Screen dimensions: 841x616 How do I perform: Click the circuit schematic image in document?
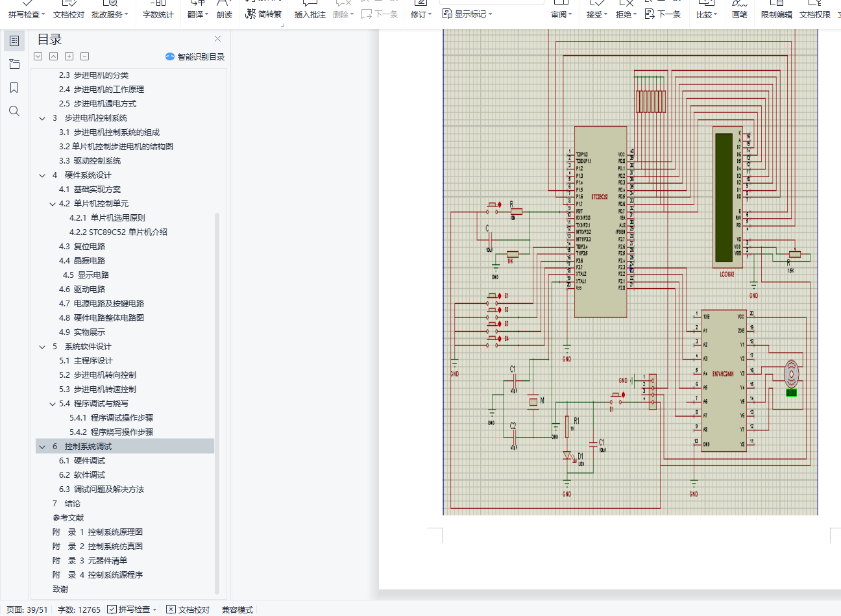(x=630, y=272)
